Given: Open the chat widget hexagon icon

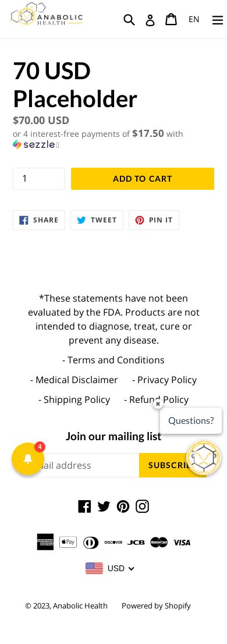Looking at the screenshot, I should coord(204,458).
